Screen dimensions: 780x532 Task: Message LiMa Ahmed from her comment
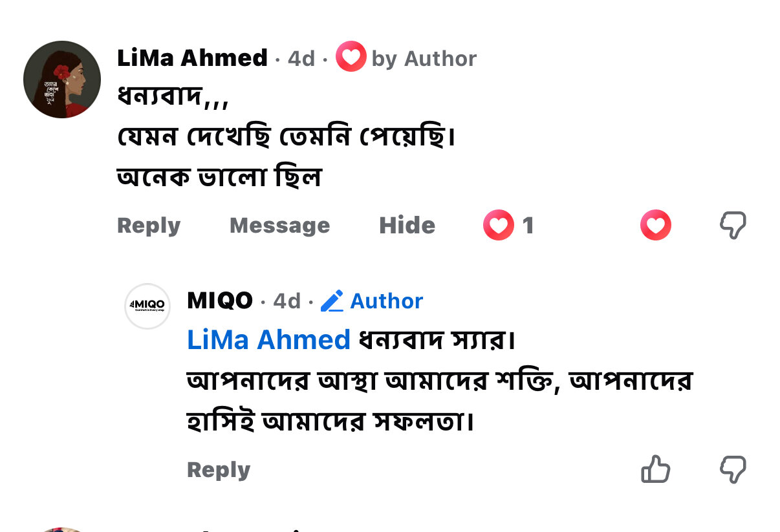pos(279,226)
